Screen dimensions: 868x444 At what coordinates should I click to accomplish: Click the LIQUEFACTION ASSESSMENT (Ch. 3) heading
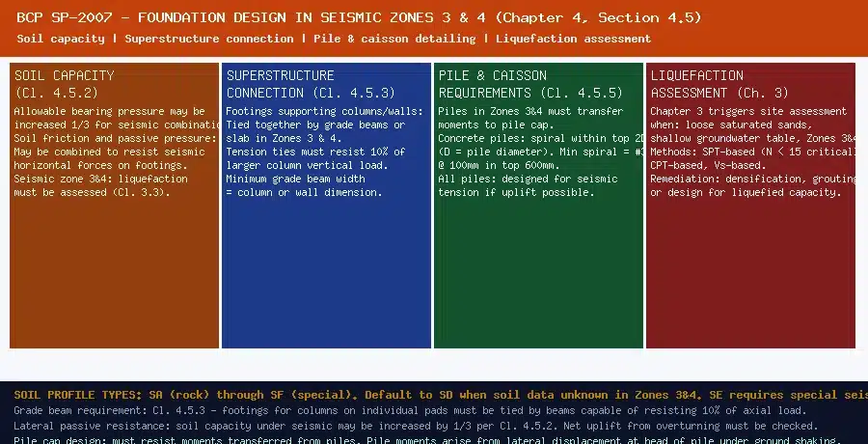[x=719, y=84]
